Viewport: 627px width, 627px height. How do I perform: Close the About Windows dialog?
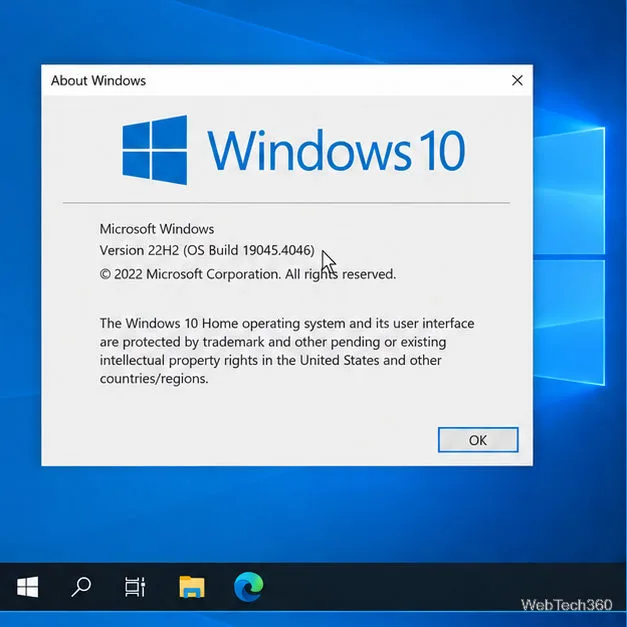(517, 80)
